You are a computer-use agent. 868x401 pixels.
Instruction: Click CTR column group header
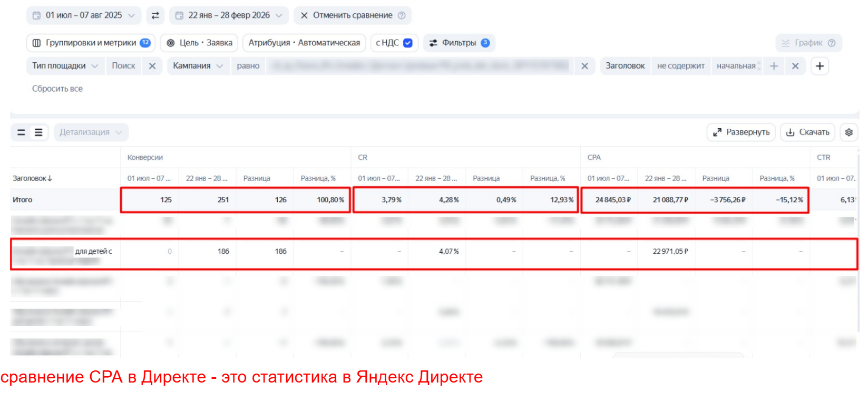[x=823, y=157]
